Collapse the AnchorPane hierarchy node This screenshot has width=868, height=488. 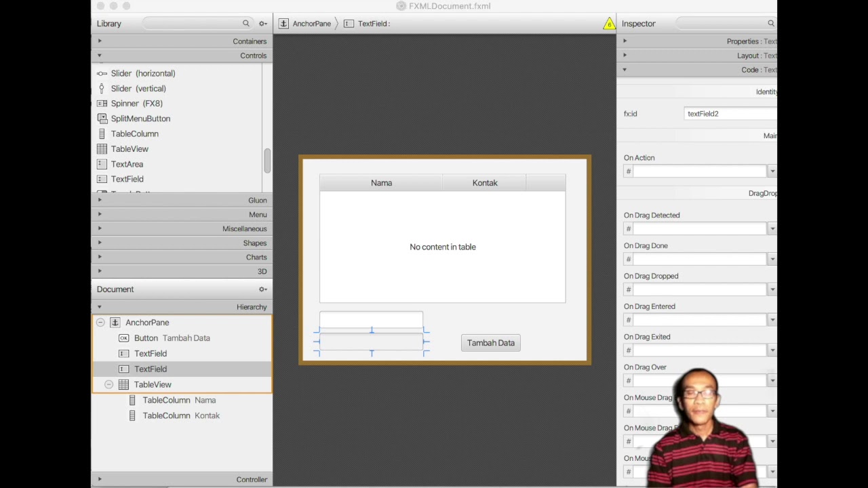pyautogui.click(x=100, y=323)
